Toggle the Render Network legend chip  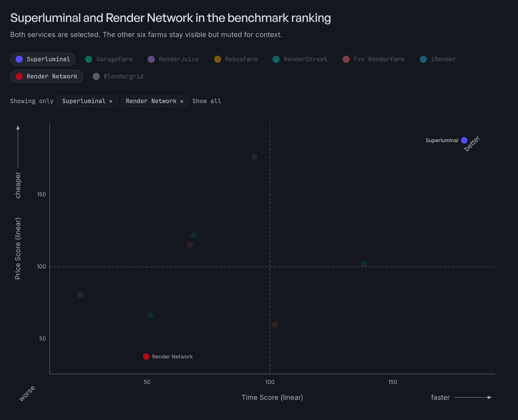pos(47,76)
